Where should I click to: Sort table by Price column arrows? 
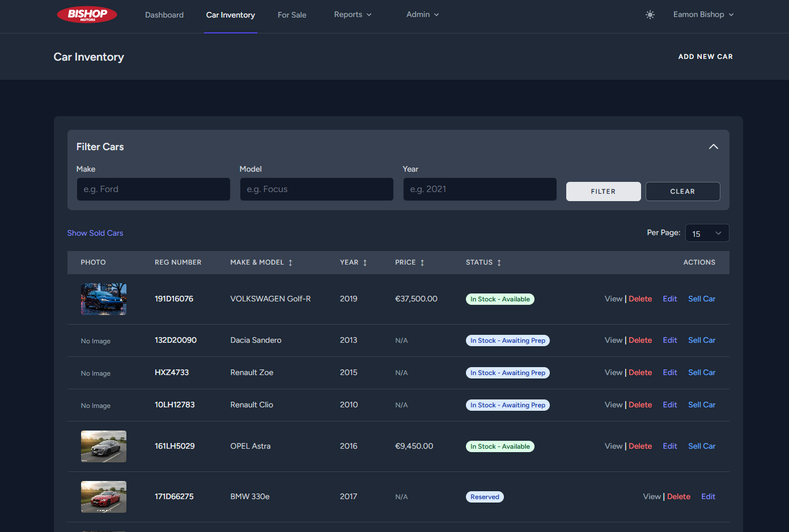pyautogui.click(x=422, y=263)
